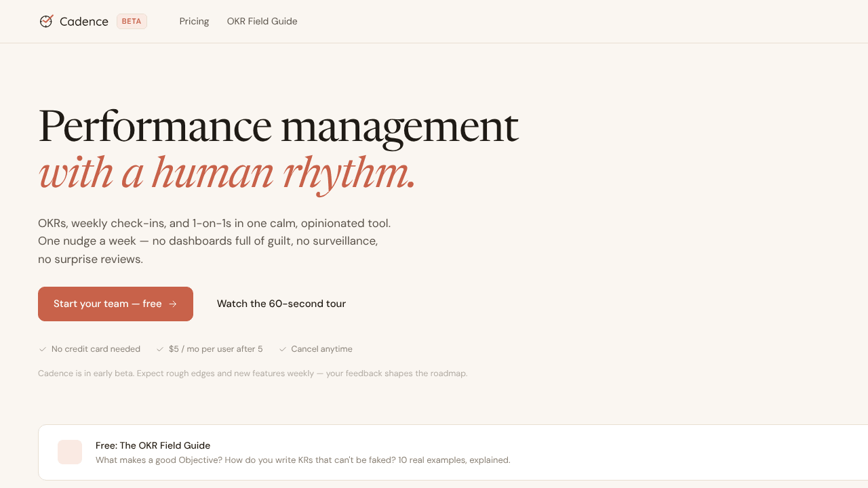The width and height of the screenshot is (868, 488).
Task: Click the Cadence clock logo icon
Action: point(46,21)
